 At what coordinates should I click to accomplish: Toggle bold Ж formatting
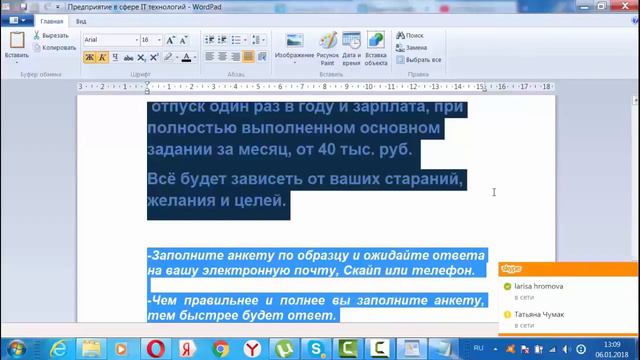89,57
